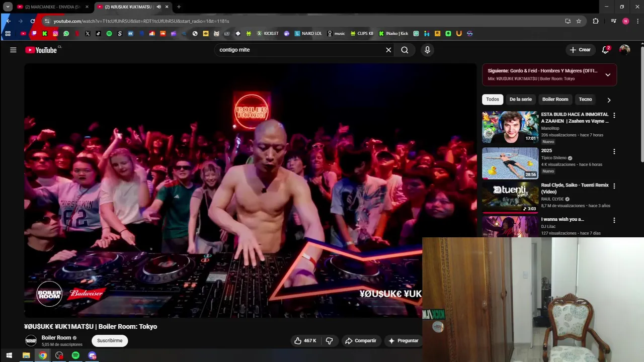Screen dimensions: 644x362
Task: Click the Preguntar button
Action: click(x=404, y=340)
